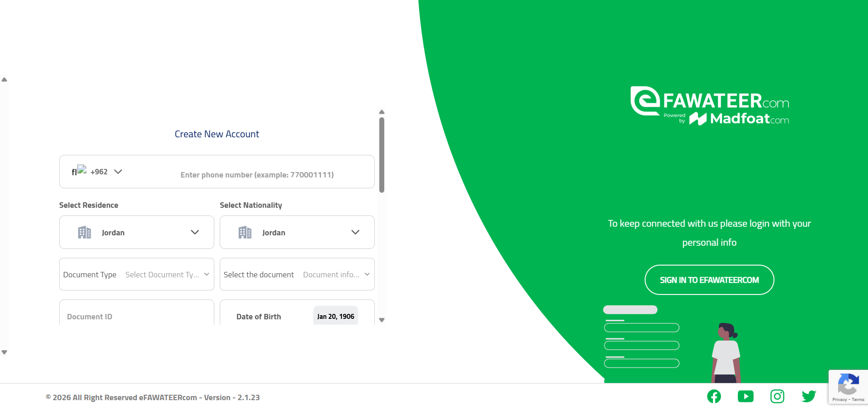The width and height of the screenshot is (868, 411).
Task: Open the Date of Birth date picker
Action: coord(335,317)
